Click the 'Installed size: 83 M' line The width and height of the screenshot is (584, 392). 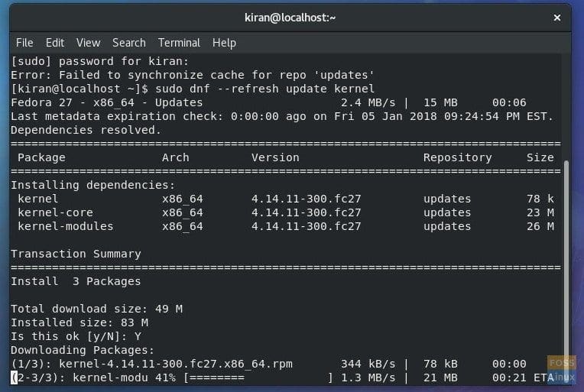[x=79, y=322]
